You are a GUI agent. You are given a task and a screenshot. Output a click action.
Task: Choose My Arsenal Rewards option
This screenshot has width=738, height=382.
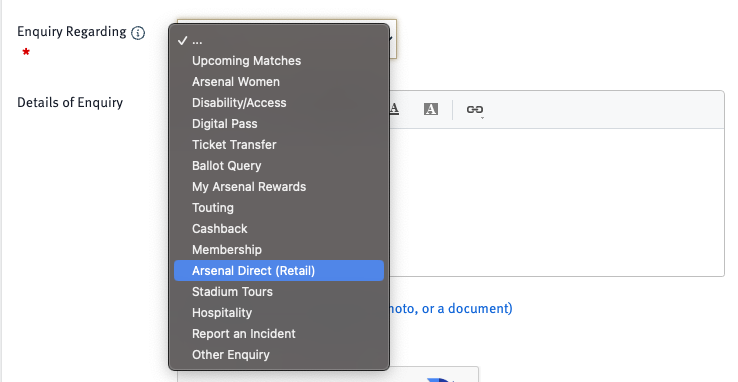click(279, 187)
